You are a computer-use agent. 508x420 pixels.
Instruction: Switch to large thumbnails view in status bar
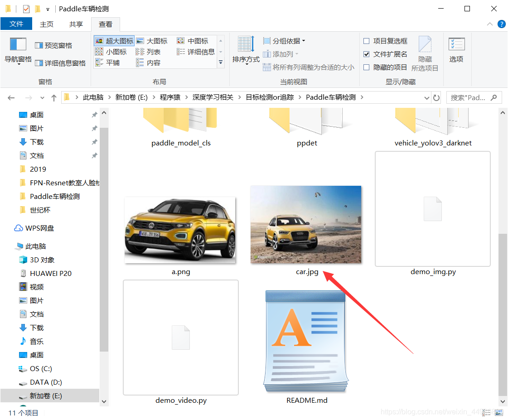click(499, 413)
